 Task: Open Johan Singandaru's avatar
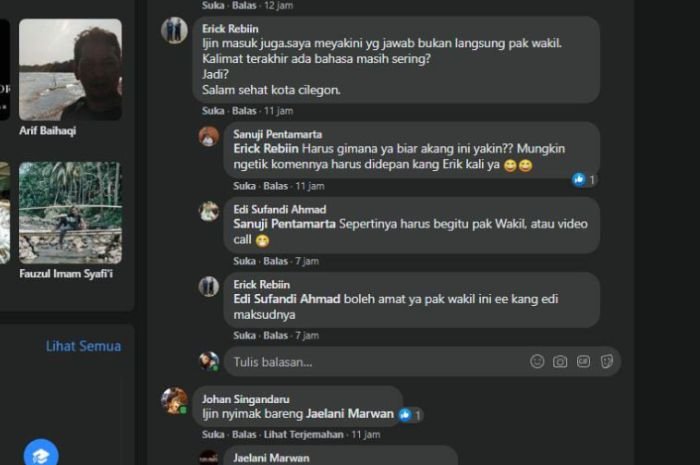tap(174, 401)
